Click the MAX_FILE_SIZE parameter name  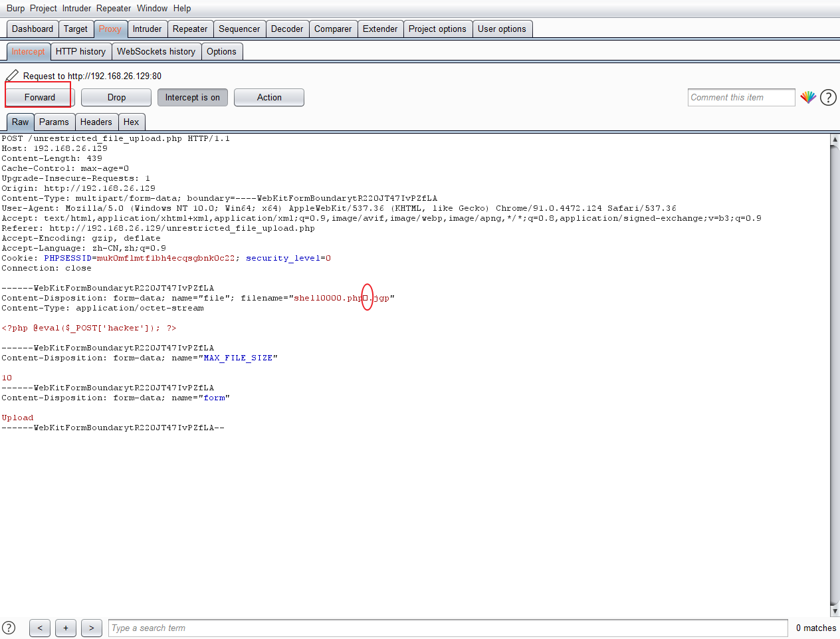238,358
